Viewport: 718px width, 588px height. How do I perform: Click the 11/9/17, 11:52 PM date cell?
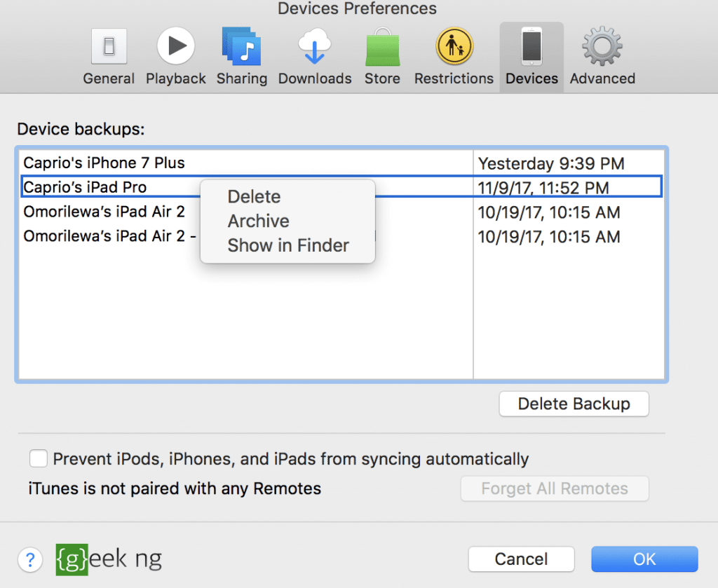pyautogui.click(x=543, y=188)
